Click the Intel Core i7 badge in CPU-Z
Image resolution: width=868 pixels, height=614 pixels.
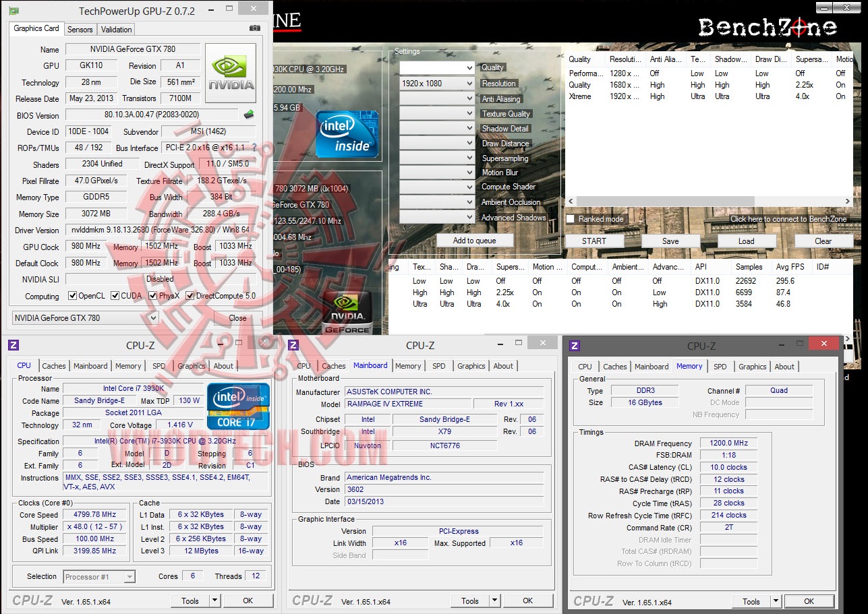pyautogui.click(x=238, y=406)
